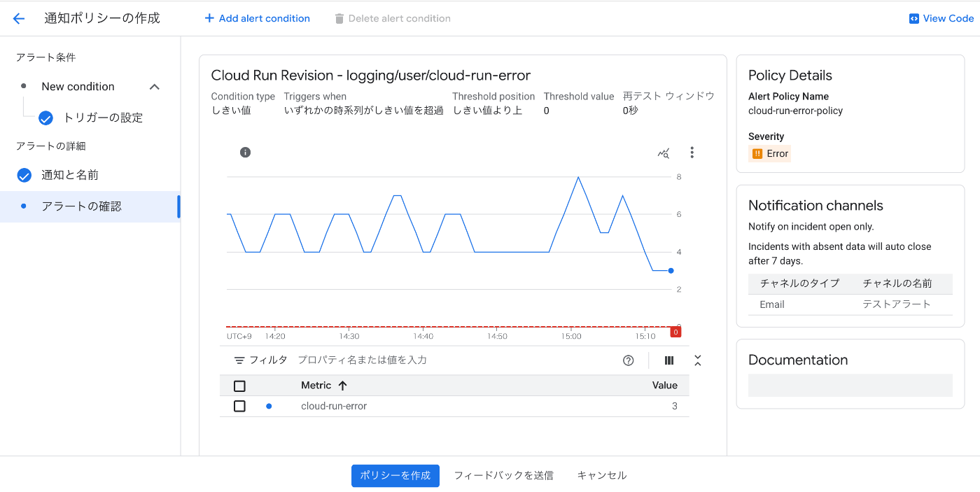The width and height of the screenshot is (980, 492).
Task: Click the Email channel type cell
Action: click(x=772, y=304)
